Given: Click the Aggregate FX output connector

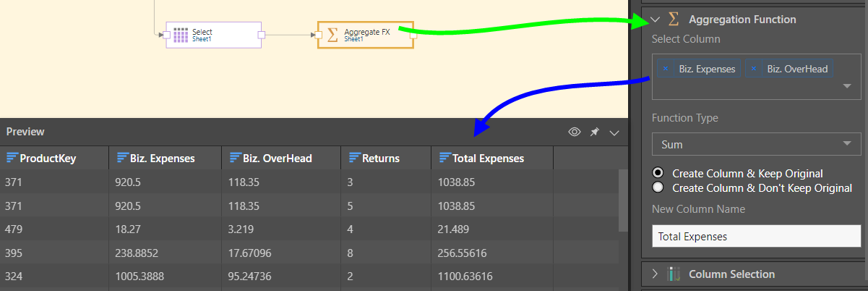Looking at the screenshot, I should tap(413, 35).
